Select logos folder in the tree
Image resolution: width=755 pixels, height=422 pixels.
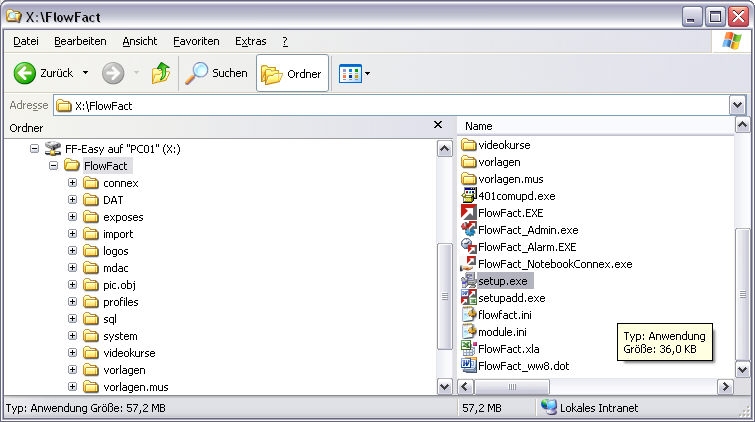tap(116, 251)
